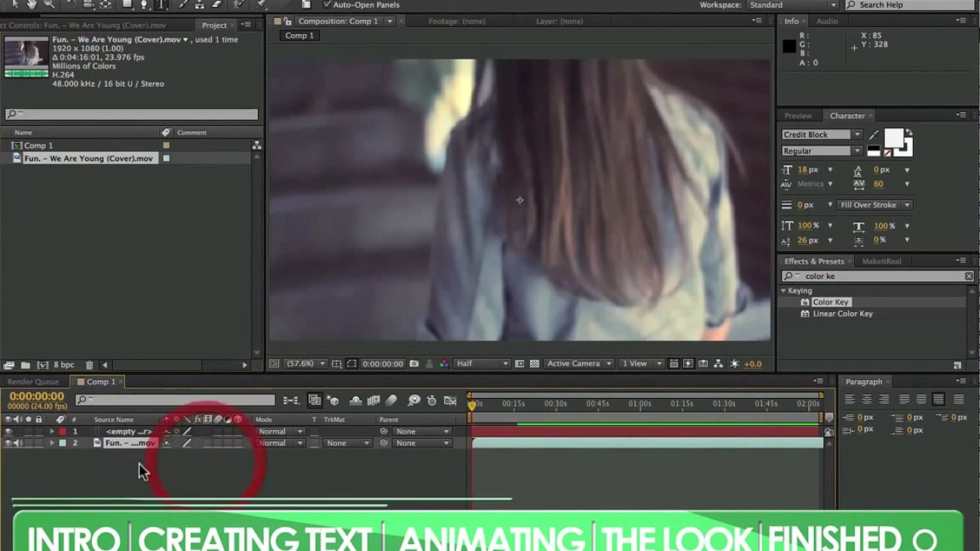This screenshot has width=980, height=551.
Task: Hide layer 1 with its eye switch
Action: tap(8, 432)
